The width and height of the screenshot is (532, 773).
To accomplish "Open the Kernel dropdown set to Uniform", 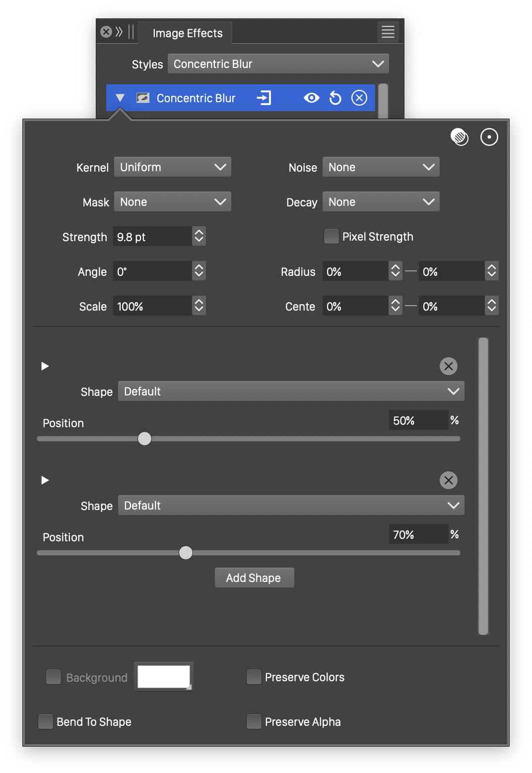I will 173,167.
